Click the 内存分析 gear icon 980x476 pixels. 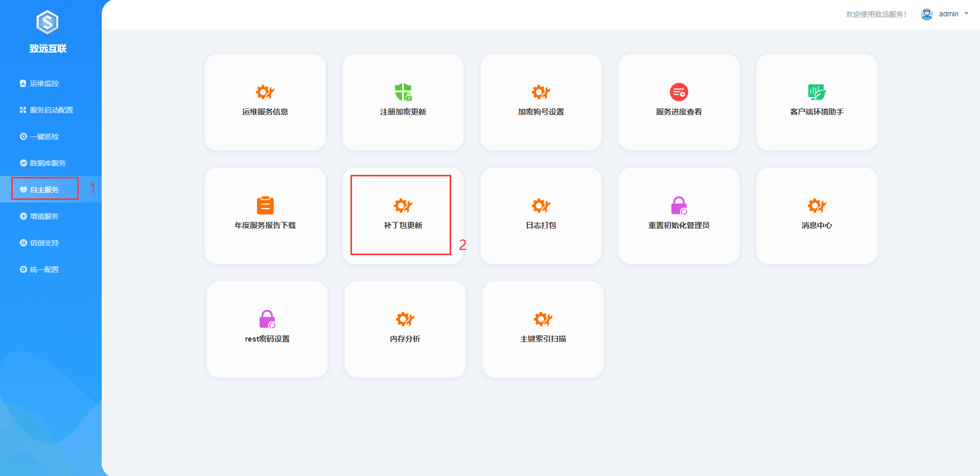(405, 319)
